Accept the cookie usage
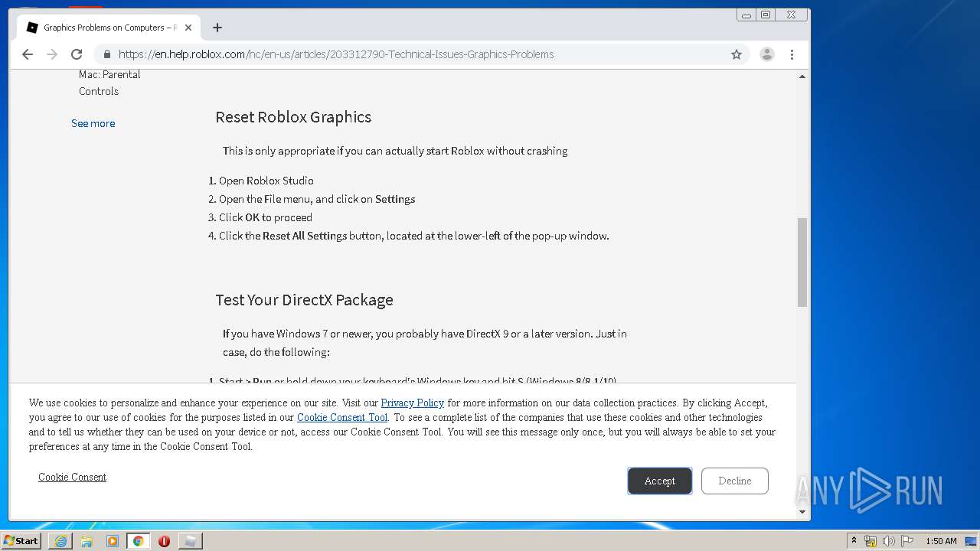The image size is (980, 551). click(x=660, y=481)
